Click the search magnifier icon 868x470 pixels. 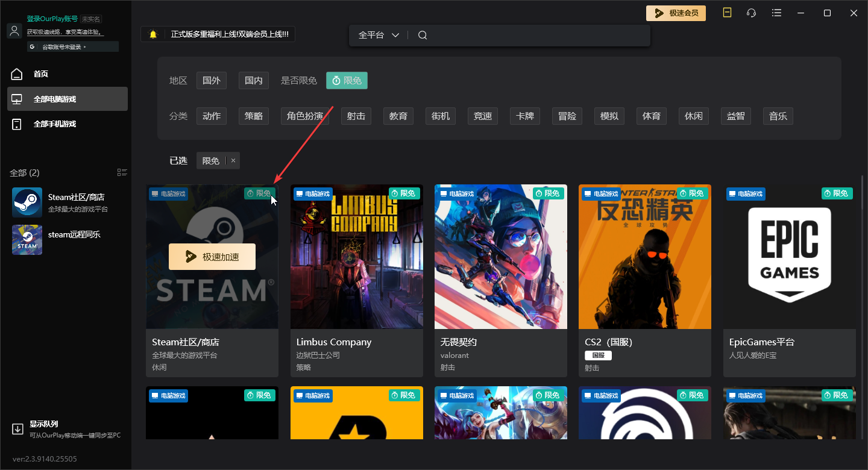423,35
